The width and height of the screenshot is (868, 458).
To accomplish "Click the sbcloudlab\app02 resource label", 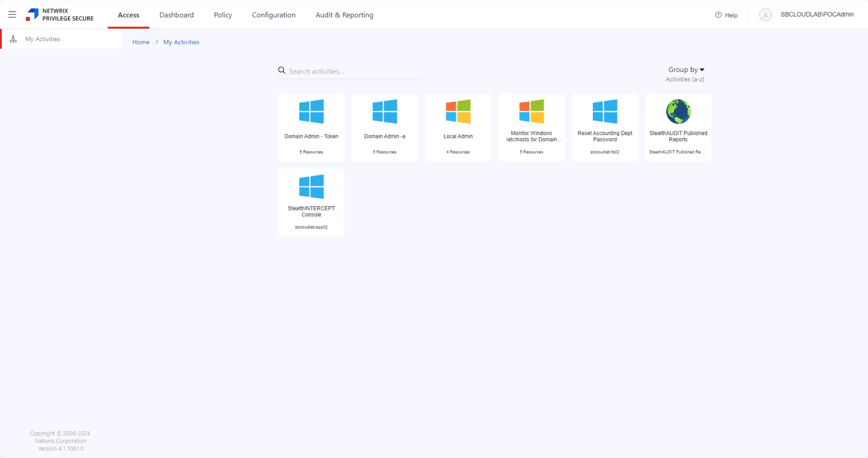I will pyautogui.click(x=311, y=227).
